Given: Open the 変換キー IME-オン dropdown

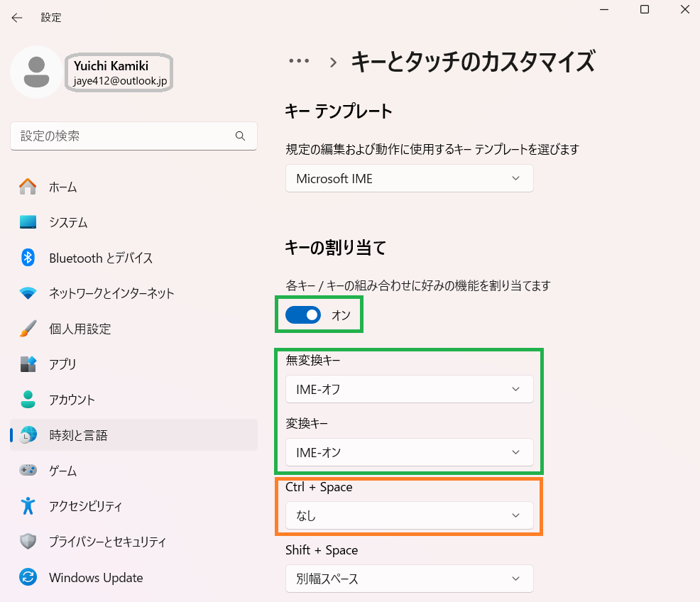Looking at the screenshot, I should point(409,452).
